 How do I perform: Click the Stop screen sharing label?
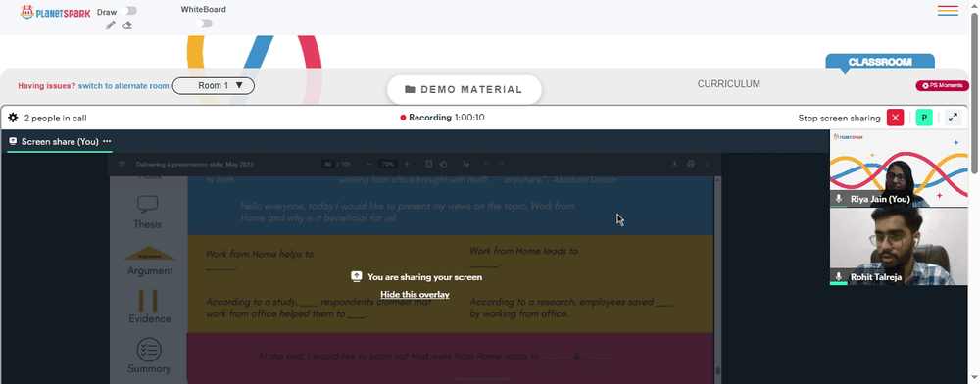[839, 118]
